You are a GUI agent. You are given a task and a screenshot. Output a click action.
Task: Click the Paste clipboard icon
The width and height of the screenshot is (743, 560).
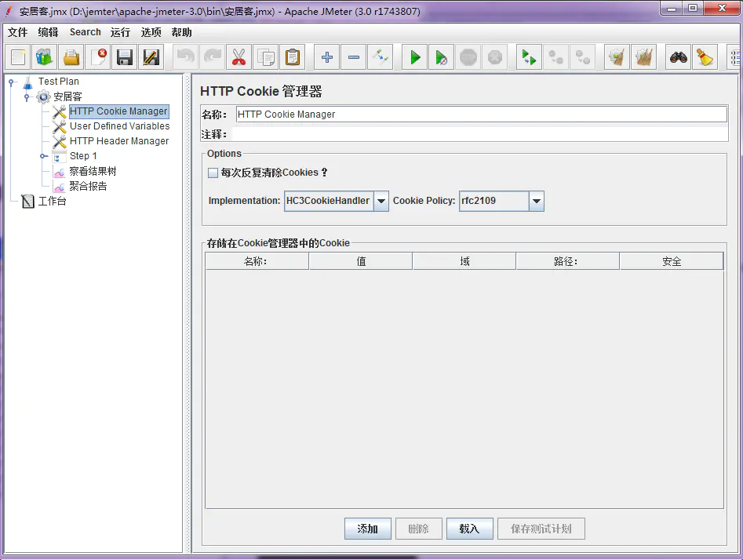click(x=293, y=57)
